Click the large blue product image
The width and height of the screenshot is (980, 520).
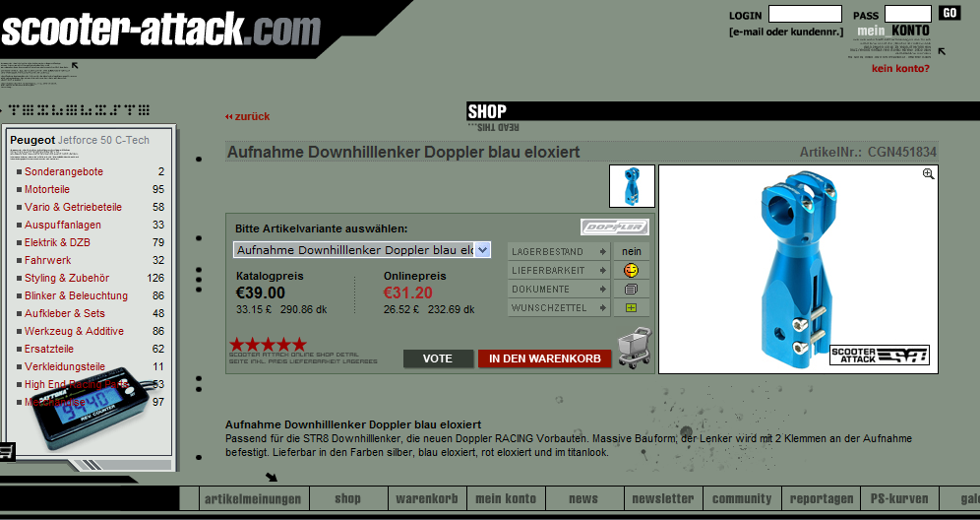pyautogui.click(x=798, y=269)
